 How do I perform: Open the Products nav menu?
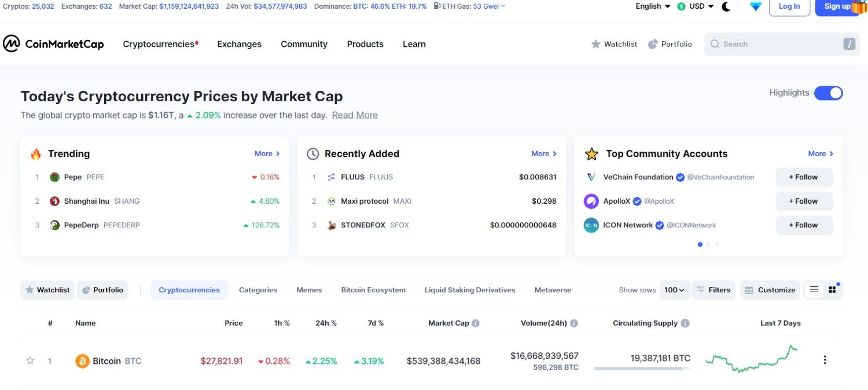tap(365, 44)
